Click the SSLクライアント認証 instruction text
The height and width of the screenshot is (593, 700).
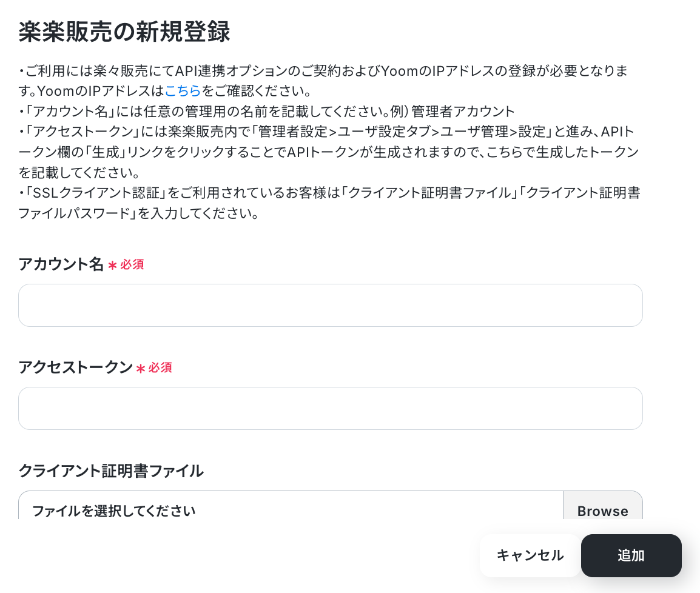(x=95, y=193)
